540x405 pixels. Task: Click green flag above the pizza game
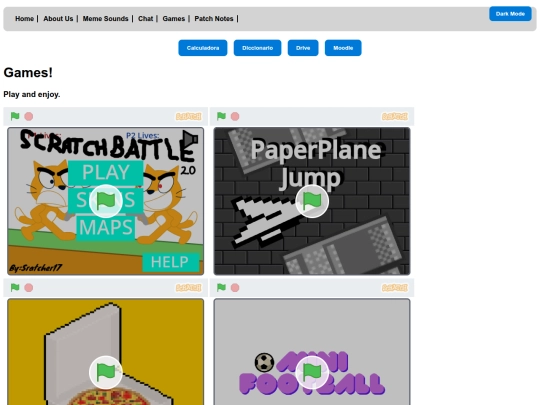(15, 288)
